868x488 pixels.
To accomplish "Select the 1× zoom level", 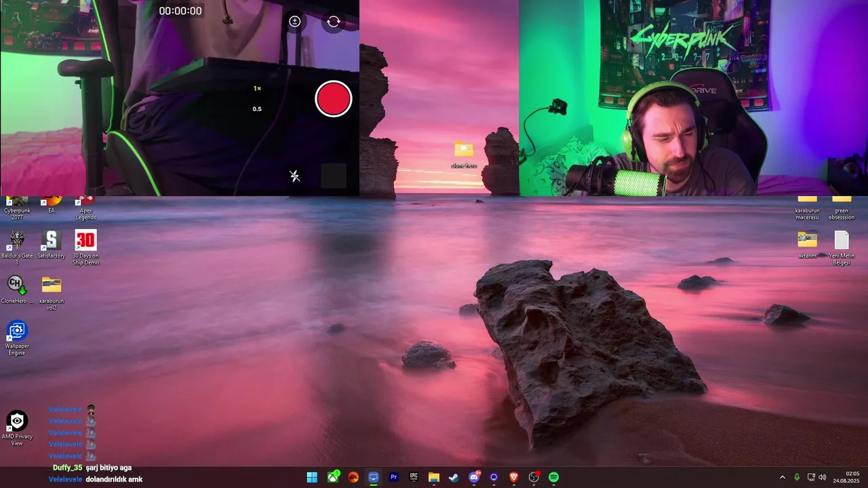I will (257, 89).
